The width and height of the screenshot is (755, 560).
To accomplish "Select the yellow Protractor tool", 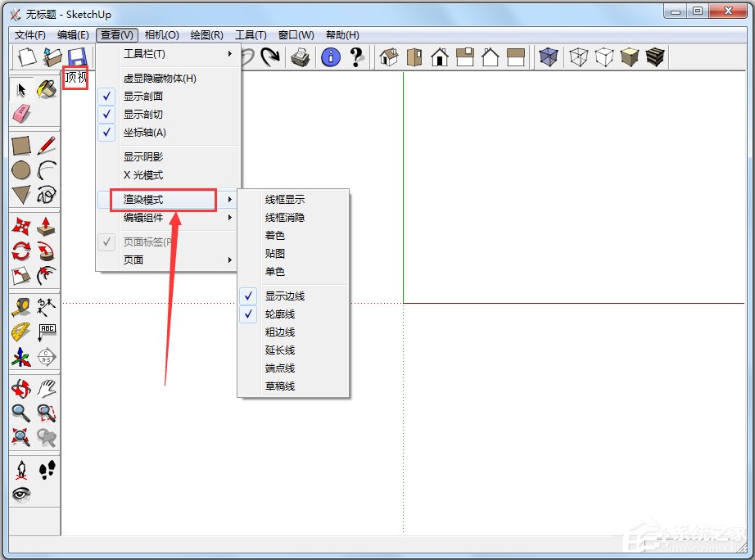I will 21,332.
